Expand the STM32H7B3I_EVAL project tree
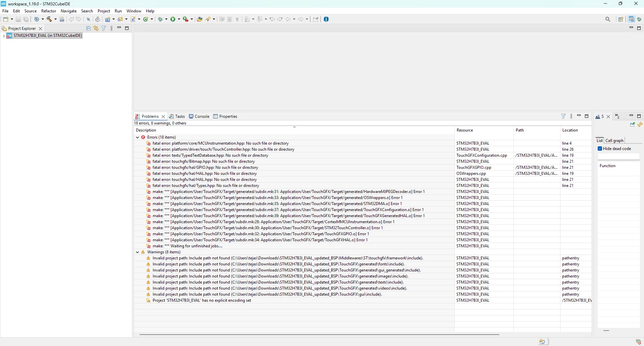The image size is (644, 346). pos(3,36)
